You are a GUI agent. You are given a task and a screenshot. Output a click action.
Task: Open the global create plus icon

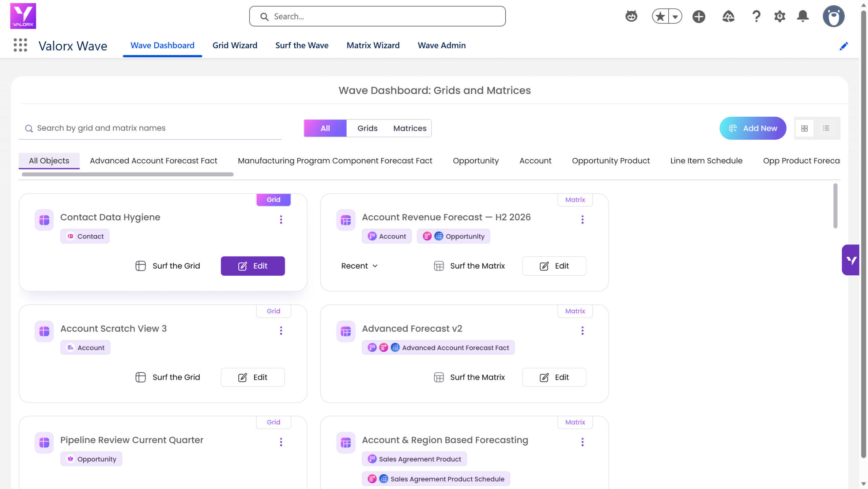tap(698, 16)
